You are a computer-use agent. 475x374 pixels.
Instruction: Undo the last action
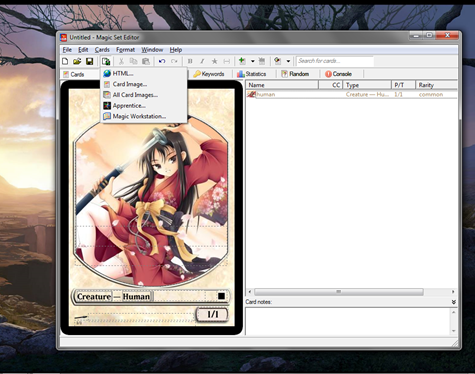162,61
